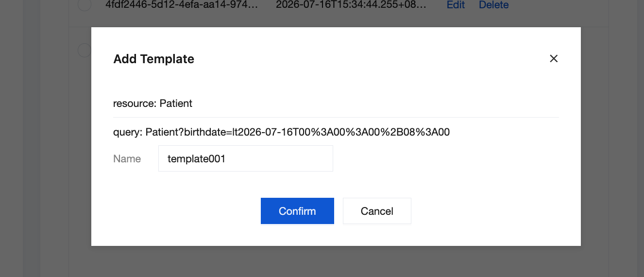
Task: Close the Add Template dialog with X
Action: 554,59
